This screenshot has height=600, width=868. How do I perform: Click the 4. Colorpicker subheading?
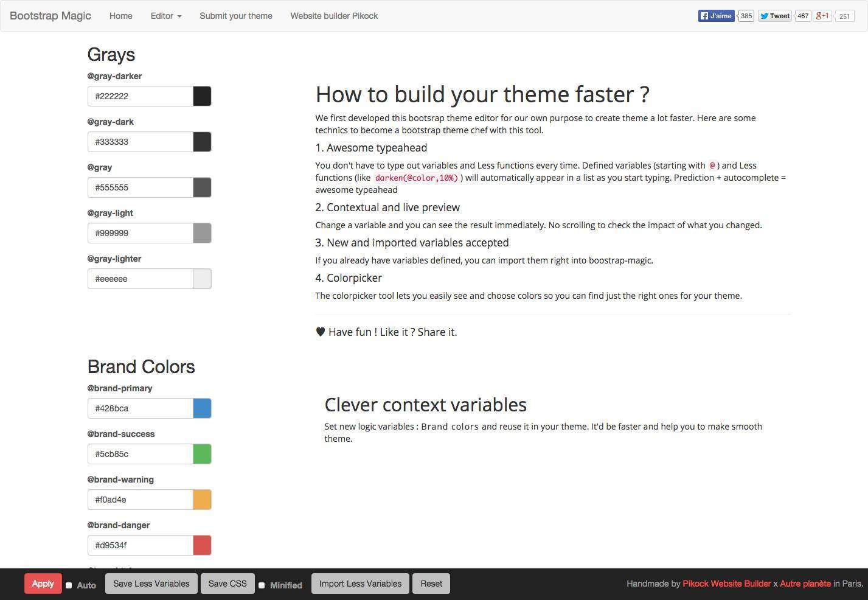point(349,278)
